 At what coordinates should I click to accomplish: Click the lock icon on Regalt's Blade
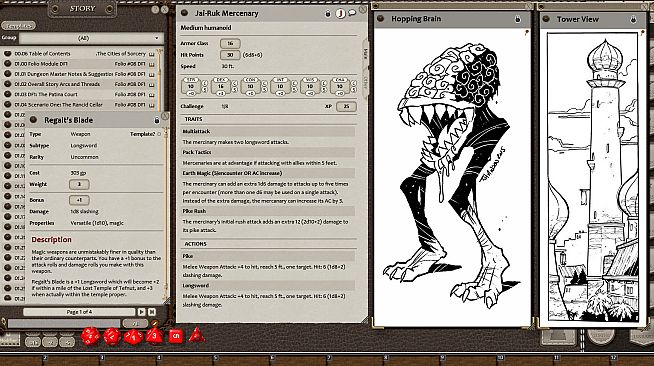click(x=157, y=120)
